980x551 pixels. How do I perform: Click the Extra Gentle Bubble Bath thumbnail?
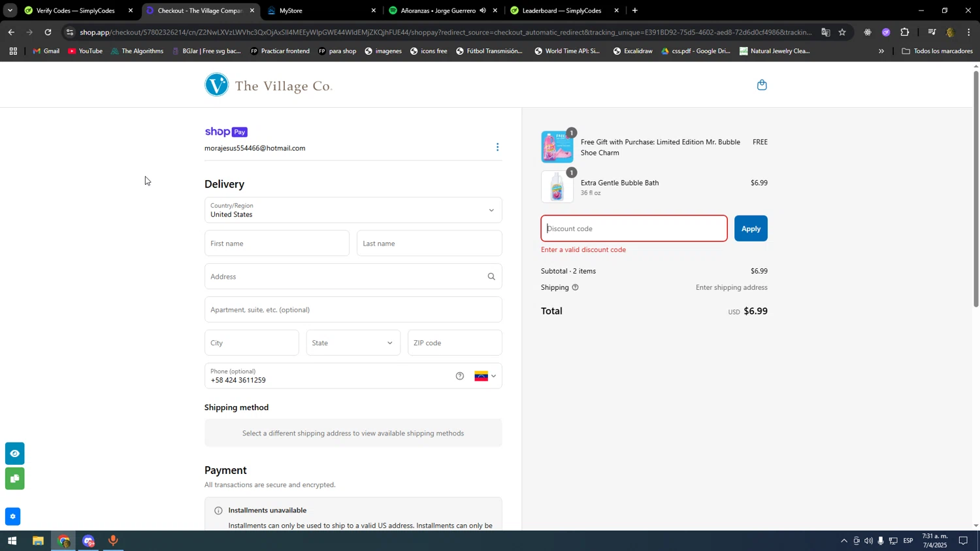point(557,187)
